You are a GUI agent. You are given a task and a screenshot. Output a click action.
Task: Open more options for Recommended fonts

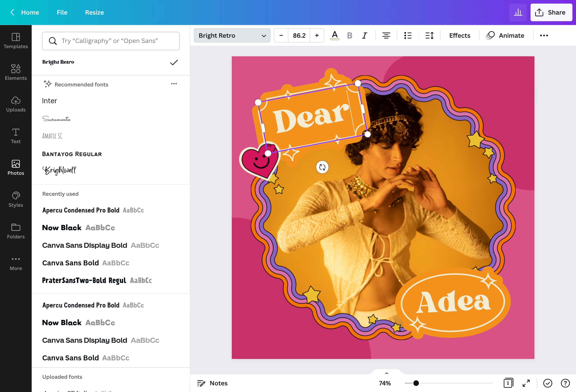tap(174, 84)
